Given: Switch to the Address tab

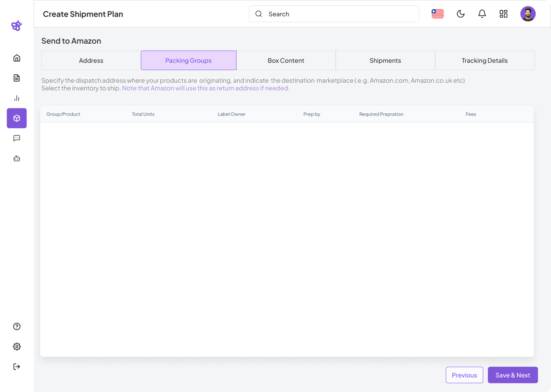Looking at the screenshot, I should pos(91,60).
